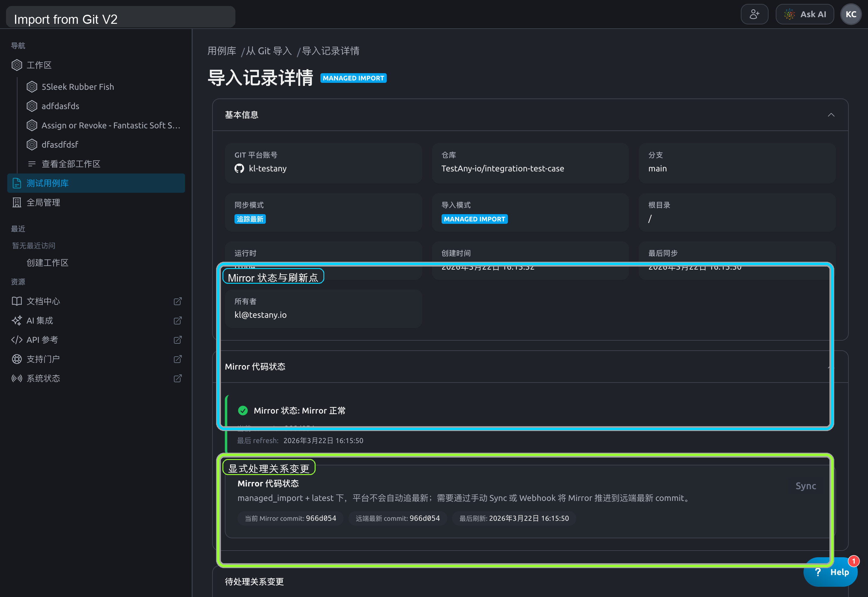Click 查看全部工作区 list icon

32,164
